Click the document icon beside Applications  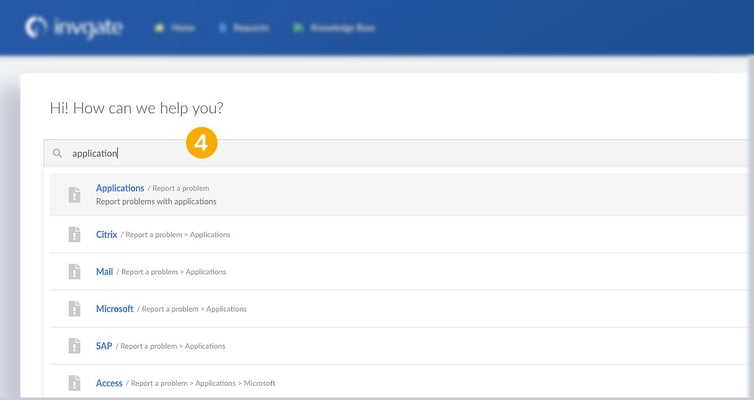[x=74, y=195]
